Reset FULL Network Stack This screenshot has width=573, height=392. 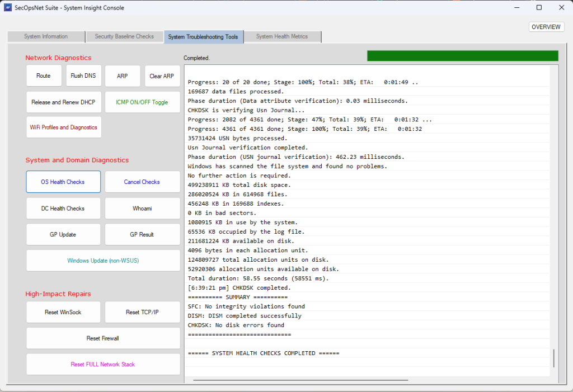[x=103, y=365]
